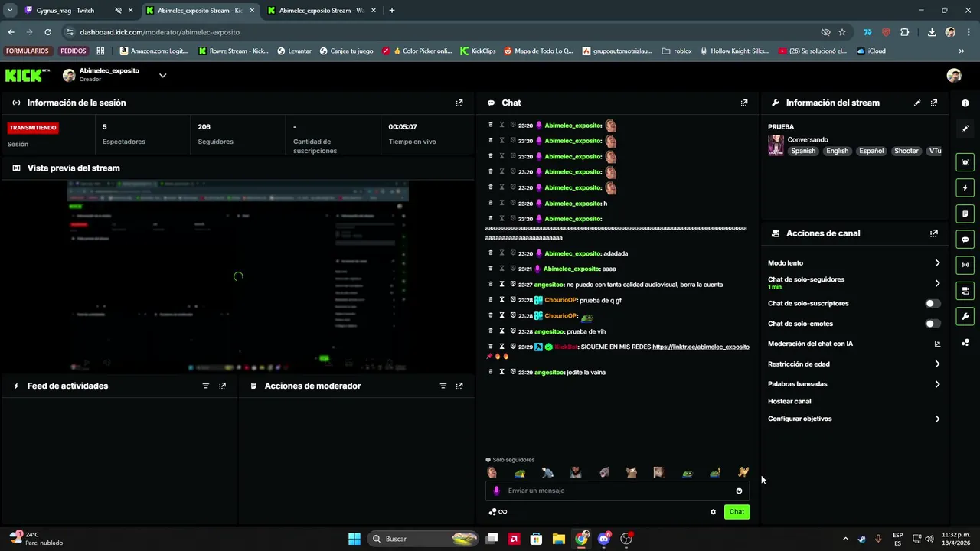Expand Modo lento options
980x551 pixels.
937,263
